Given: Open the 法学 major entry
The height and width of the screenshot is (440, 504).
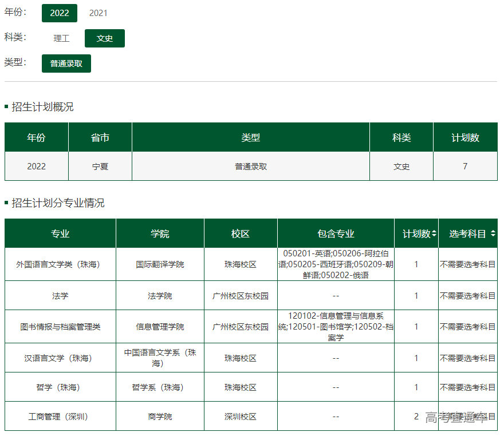Looking at the screenshot, I should click(x=60, y=295).
